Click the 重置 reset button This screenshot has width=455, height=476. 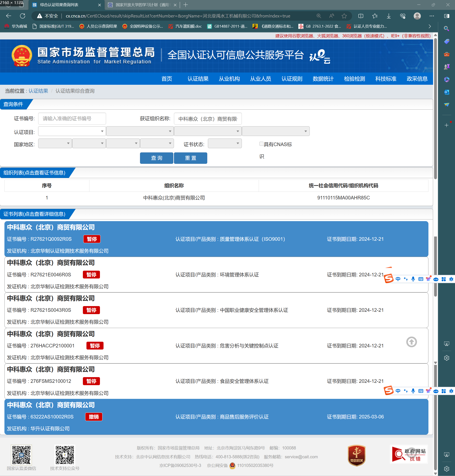(x=190, y=158)
